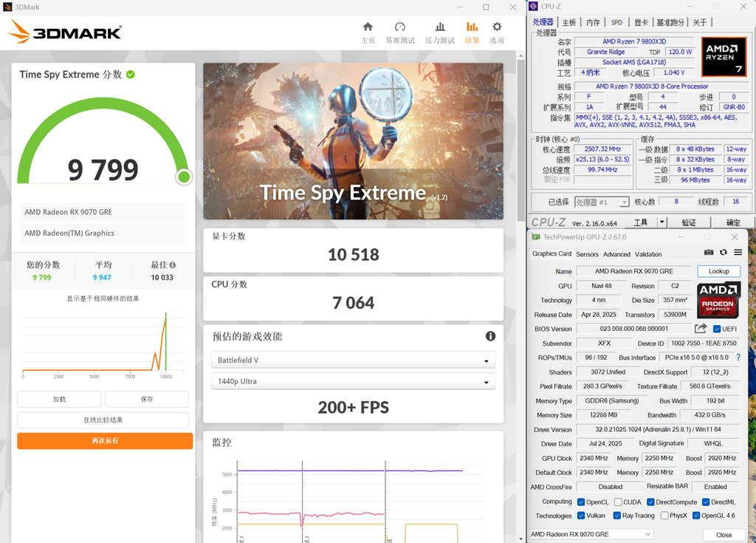
Task: Click CPU-Z 验证 validate button
Action: [x=689, y=222]
